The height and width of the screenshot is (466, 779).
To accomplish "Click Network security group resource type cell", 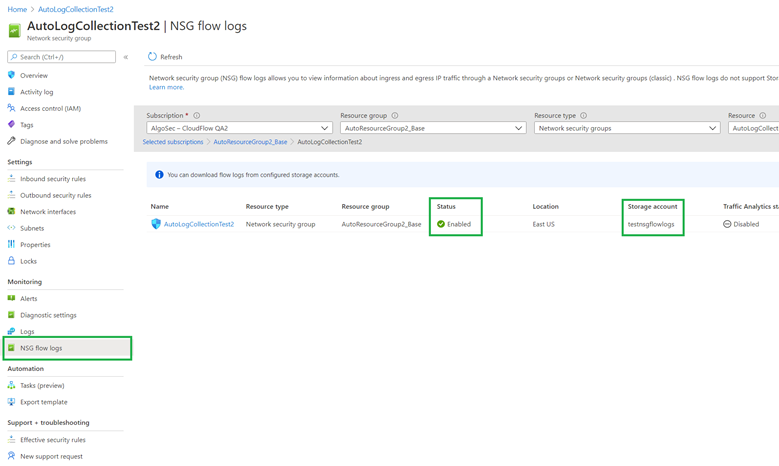I will pos(280,224).
